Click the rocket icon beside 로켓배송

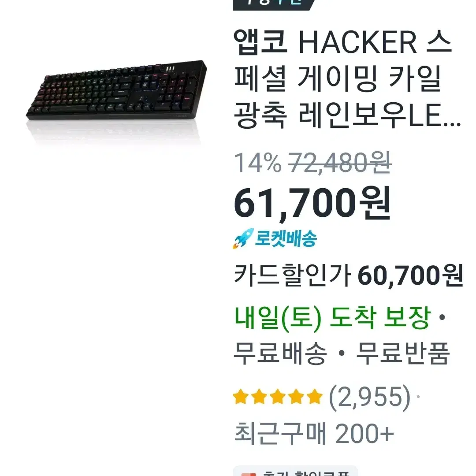243,238
